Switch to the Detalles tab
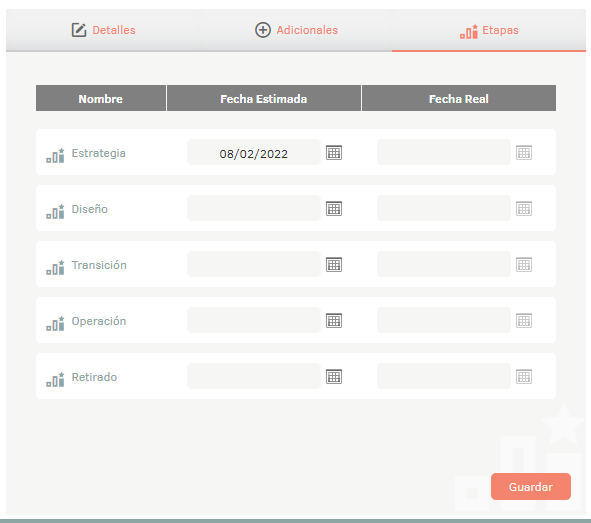The image size is (591, 523). (x=103, y=30)
